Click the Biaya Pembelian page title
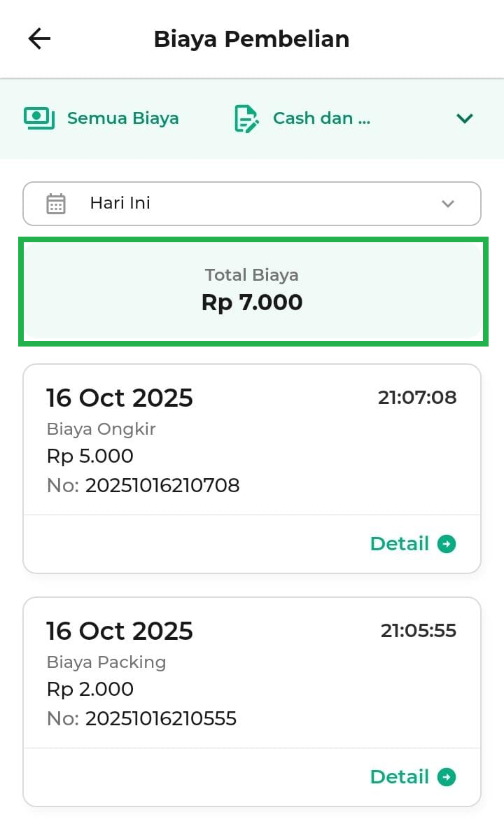504x824 pixels. coord(251,39)
